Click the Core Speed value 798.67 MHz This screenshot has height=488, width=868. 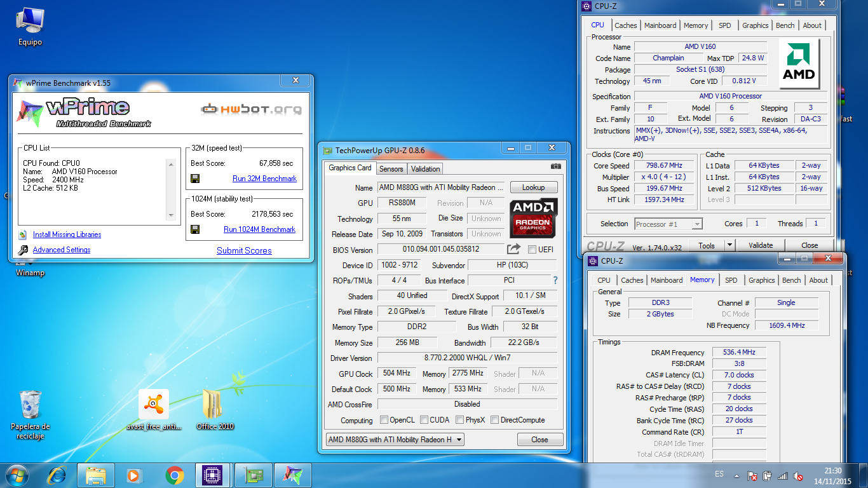point(663,166)
